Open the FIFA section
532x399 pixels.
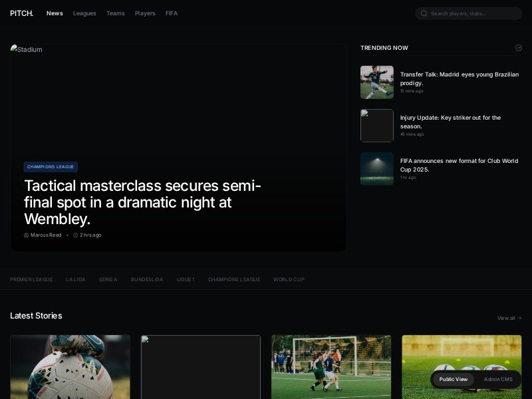pos(171,13)
